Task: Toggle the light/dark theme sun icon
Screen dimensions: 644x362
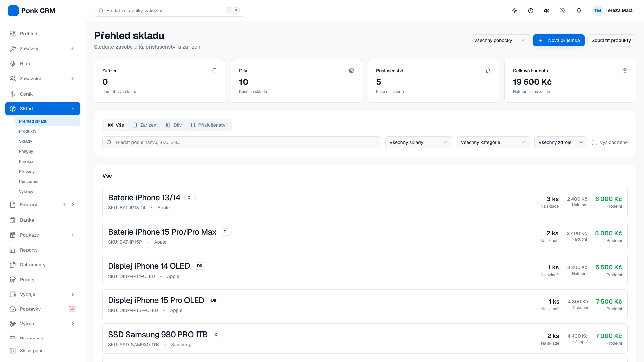Action: (515, 11)
